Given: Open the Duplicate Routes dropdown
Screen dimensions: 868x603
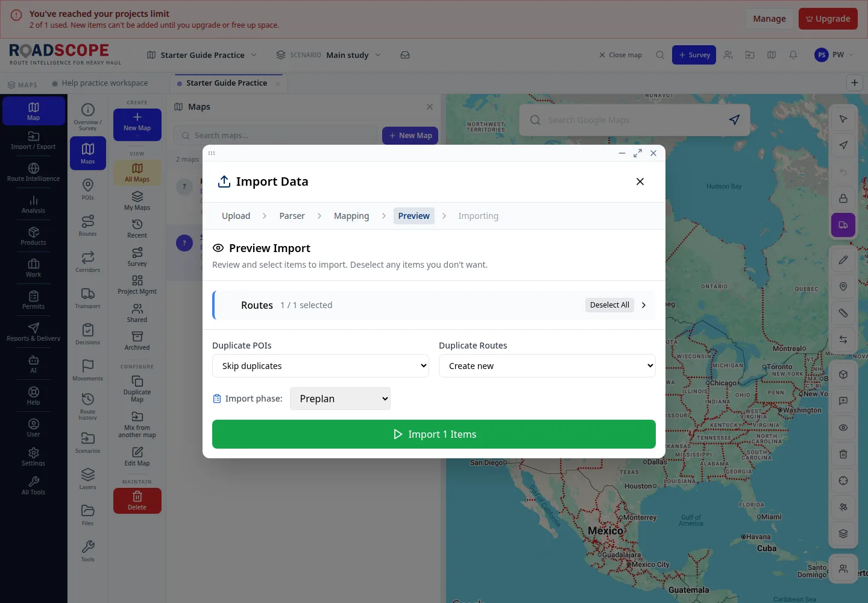Looking at the screenshot, I should click(x=547, y=366).
